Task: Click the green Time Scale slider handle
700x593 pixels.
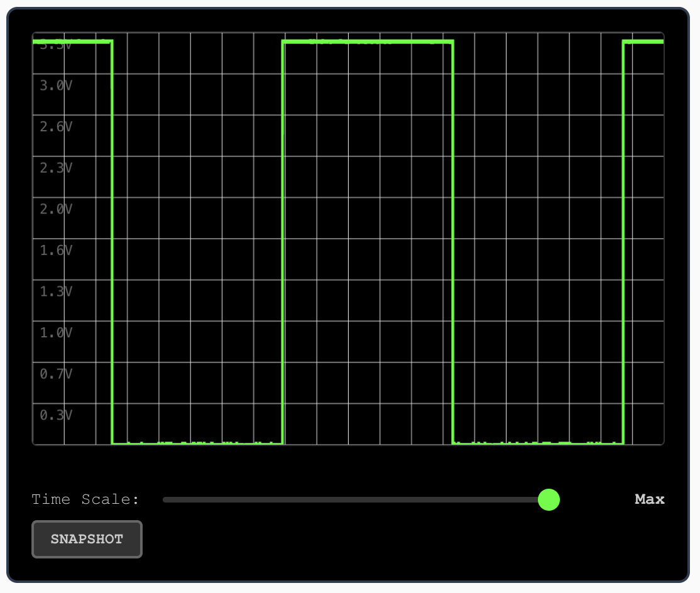Action: (x=549, y=499)
